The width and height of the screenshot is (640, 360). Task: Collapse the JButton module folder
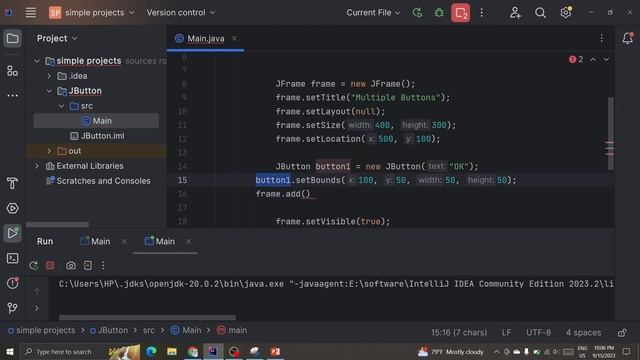click(x=49, y=91)
